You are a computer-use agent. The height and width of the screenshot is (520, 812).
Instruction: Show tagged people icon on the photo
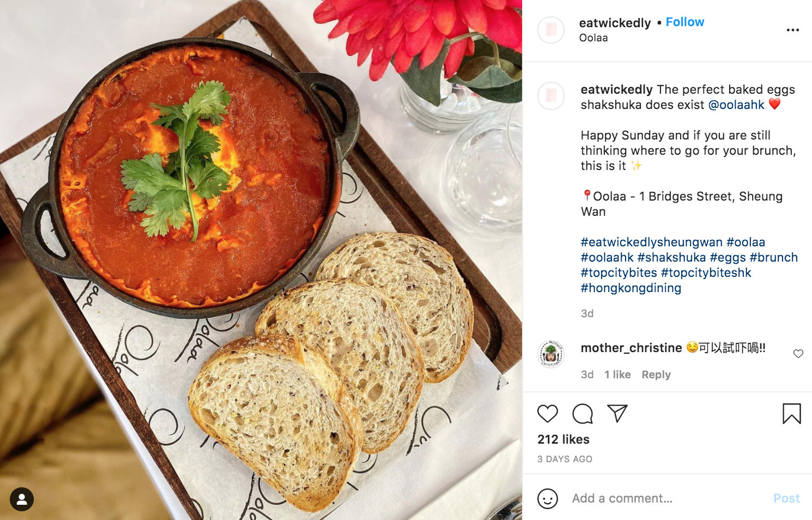(x=22, y=499)
